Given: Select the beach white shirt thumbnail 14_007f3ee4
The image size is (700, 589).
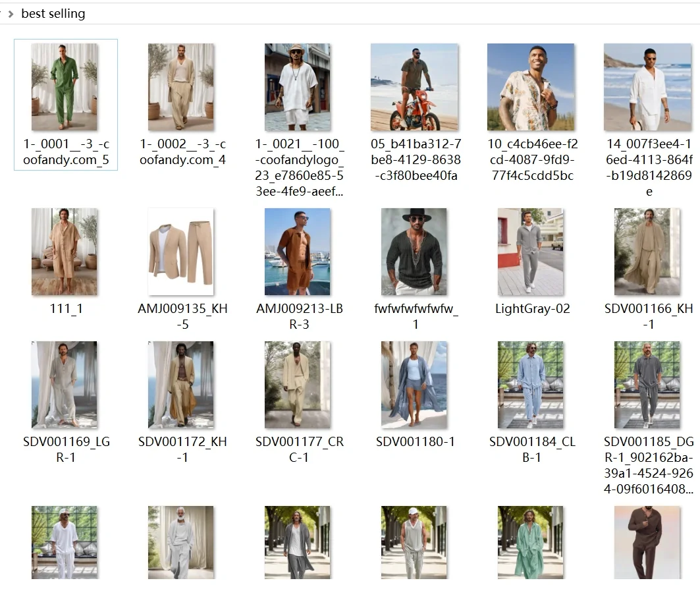Looking at the screenshot, I should (x=647, y=87).
